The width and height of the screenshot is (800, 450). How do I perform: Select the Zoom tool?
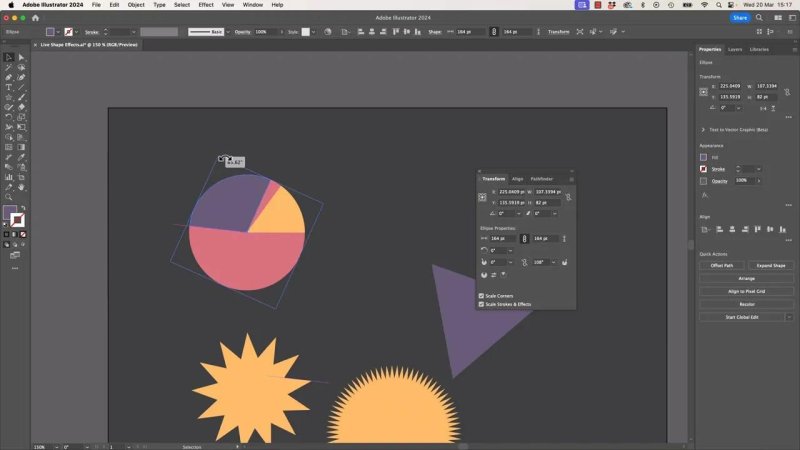[x=9, y=197]
